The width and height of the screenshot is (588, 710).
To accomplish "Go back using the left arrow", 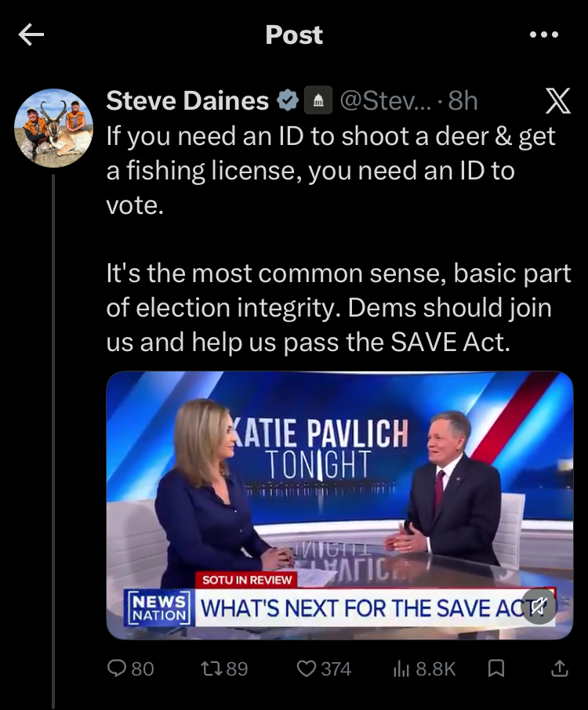I will point(31,34).
